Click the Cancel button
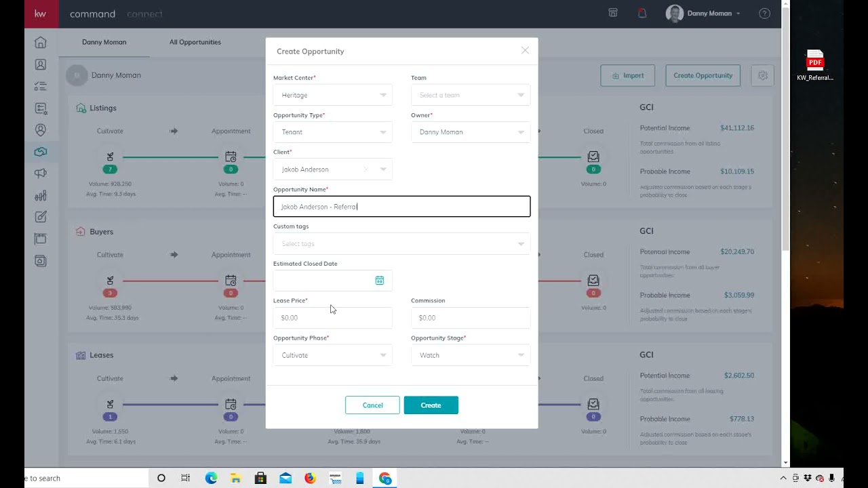Screen dimensions: 868x488 point(372,405)
